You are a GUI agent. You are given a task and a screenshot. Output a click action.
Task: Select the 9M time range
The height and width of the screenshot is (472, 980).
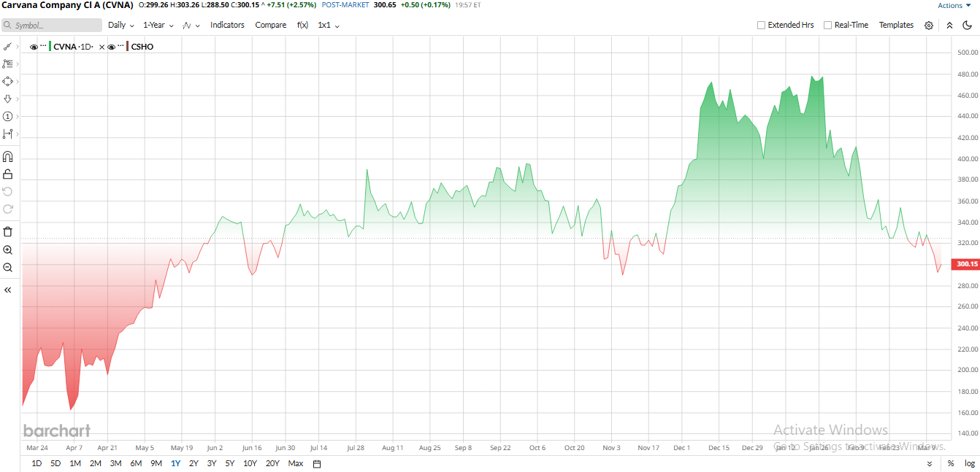click(156, 463)
